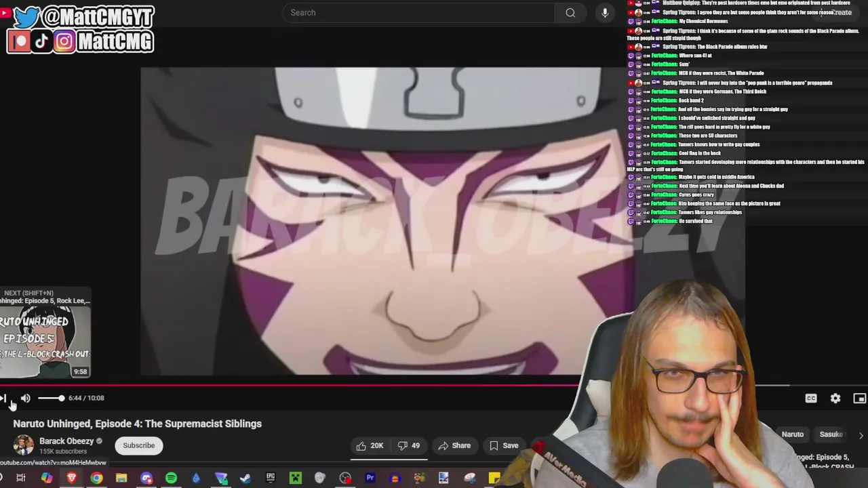Screen dimensions: 868x488
Task: Open Sticky Notes from the taskbar
Action: 494,478
